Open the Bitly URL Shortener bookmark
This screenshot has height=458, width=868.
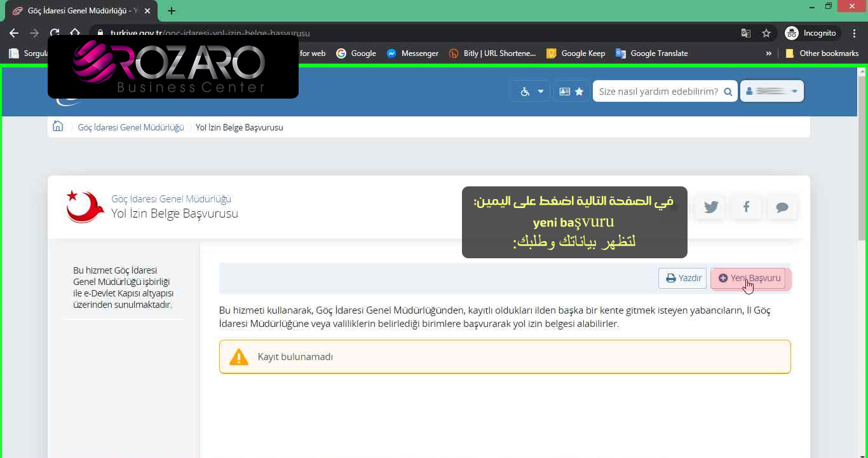(x=492, y=53)
